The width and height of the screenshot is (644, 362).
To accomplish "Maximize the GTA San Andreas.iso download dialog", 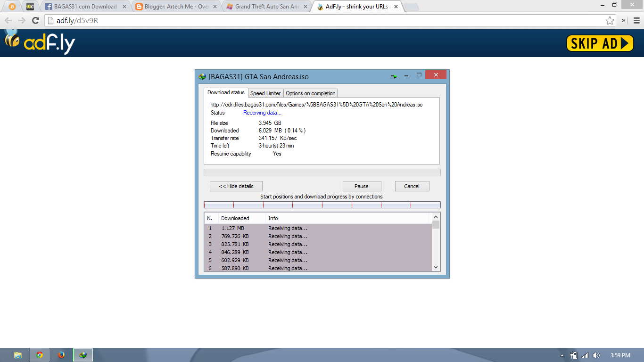I will (419, 74).
